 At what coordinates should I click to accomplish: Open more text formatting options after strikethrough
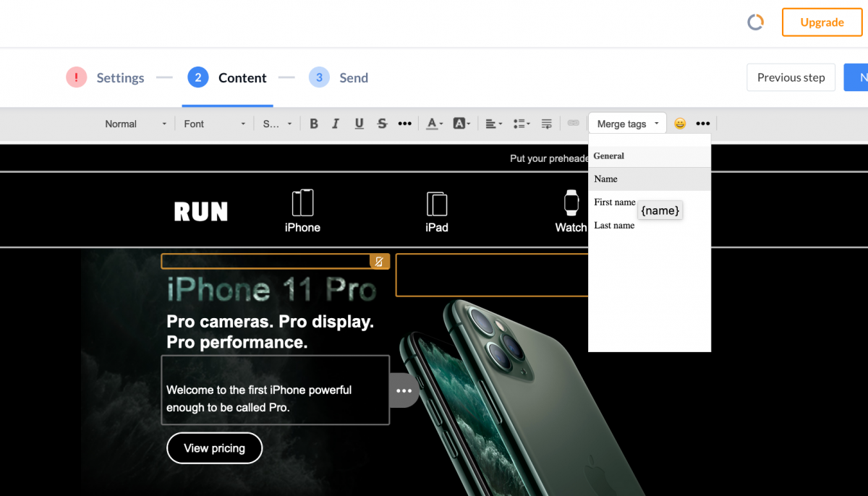click(405, 124)
